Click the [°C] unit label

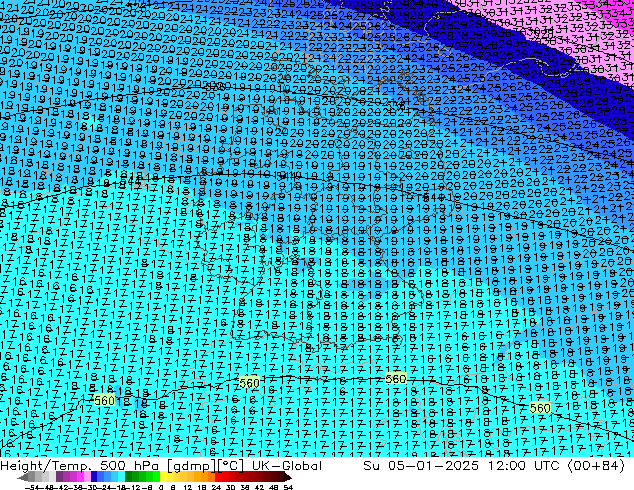tap(231, 466)
